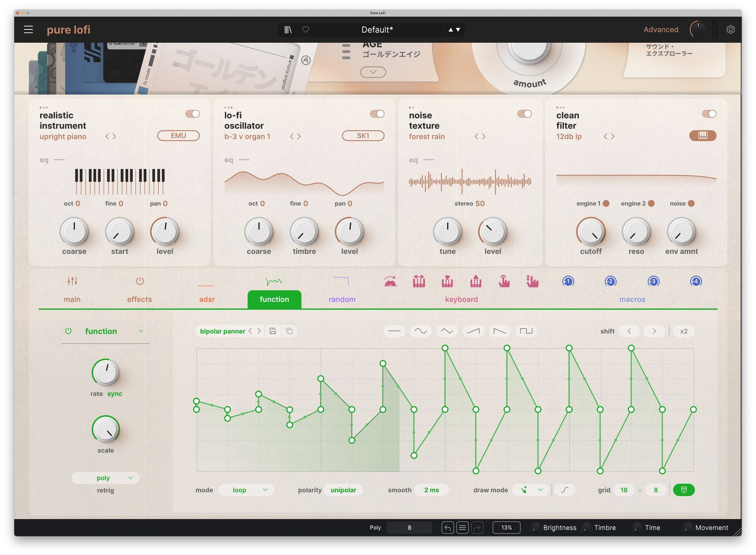Select the square wave shape preset
756x555 pixels.
click(x=526, y=331)
